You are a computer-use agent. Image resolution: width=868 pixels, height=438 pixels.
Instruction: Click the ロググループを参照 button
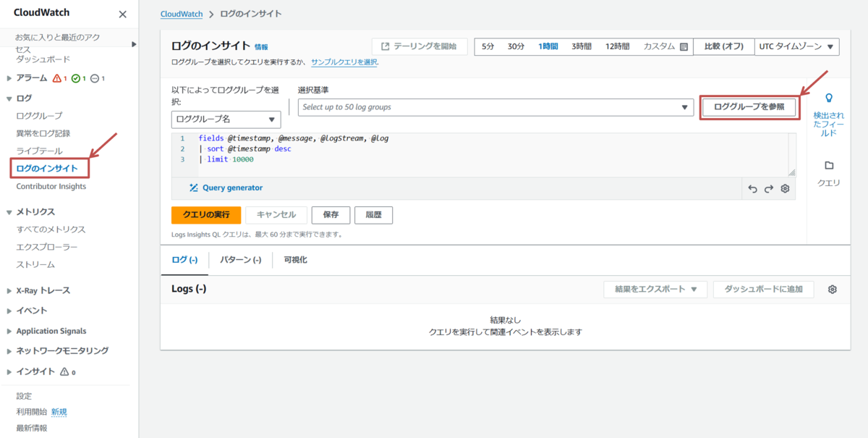tap(749, 107)
